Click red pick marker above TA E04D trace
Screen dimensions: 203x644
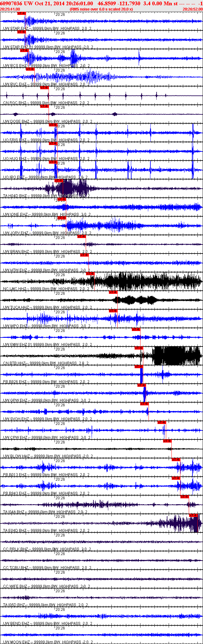click(x=193, y=515)
